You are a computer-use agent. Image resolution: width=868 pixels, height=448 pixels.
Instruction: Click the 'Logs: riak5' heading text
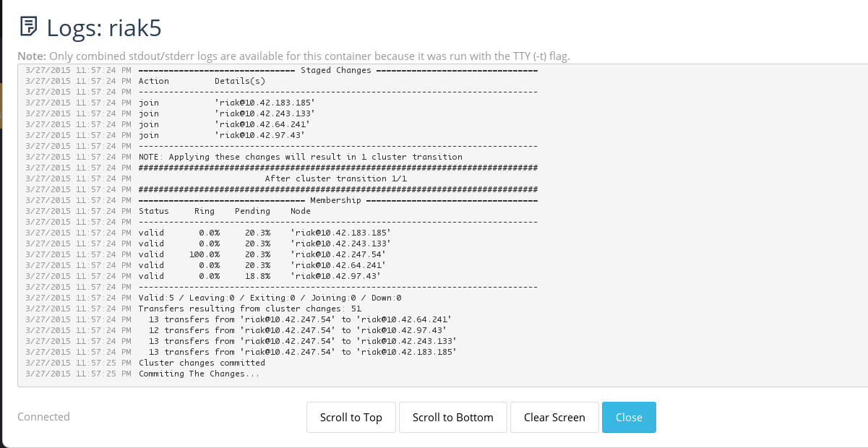pyautogui.click(x=103, y=27)
